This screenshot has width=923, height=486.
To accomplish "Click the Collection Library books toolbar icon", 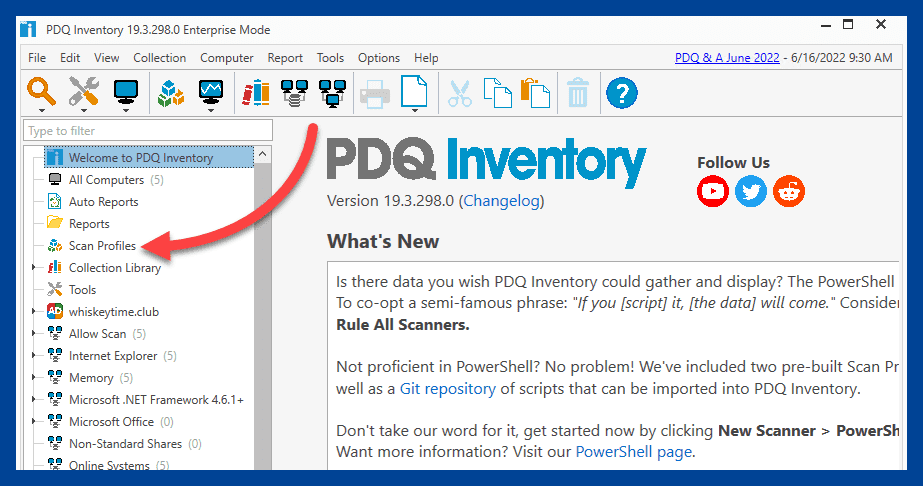I will pyautogui.click(x=256, y=94).
